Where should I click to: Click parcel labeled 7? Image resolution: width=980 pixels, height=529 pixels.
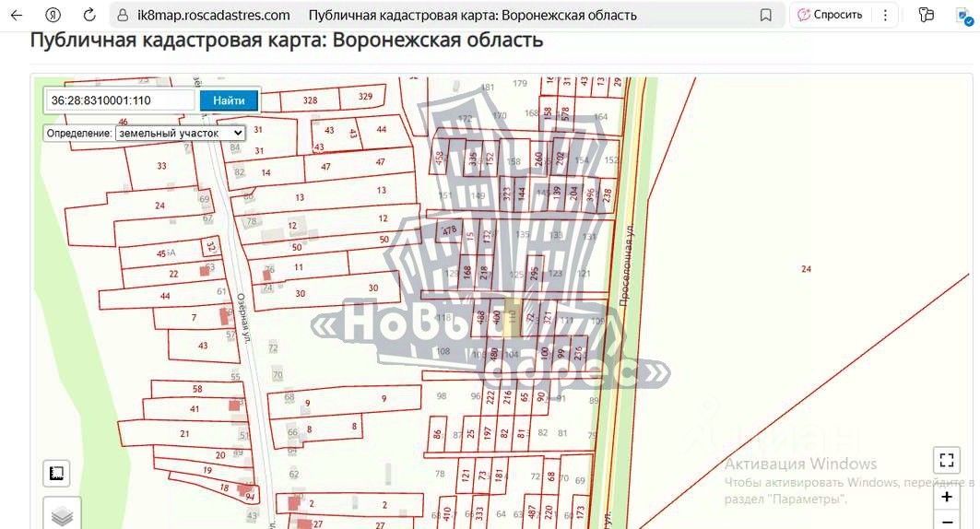pyautogui.click(x=194, y=317)
